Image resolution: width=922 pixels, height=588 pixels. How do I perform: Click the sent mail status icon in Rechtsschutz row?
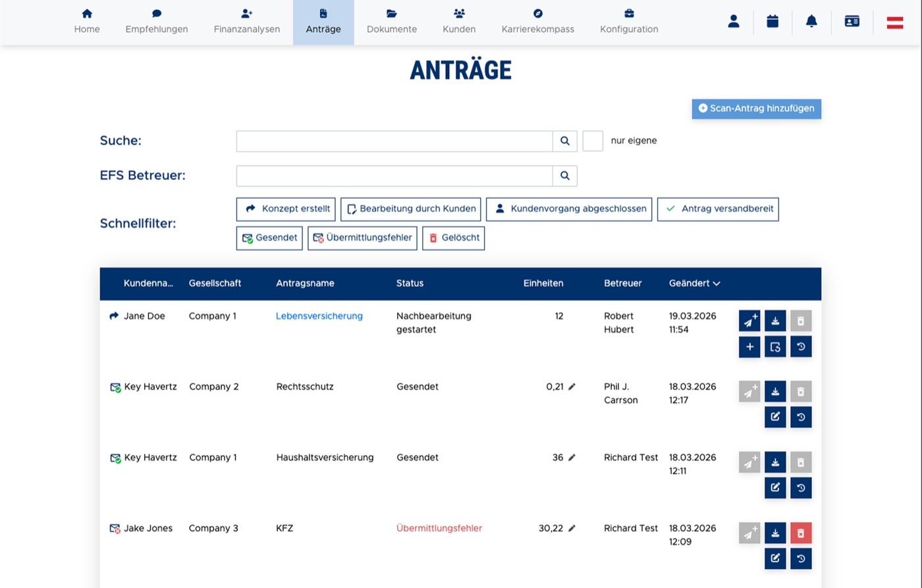point(115,387)
